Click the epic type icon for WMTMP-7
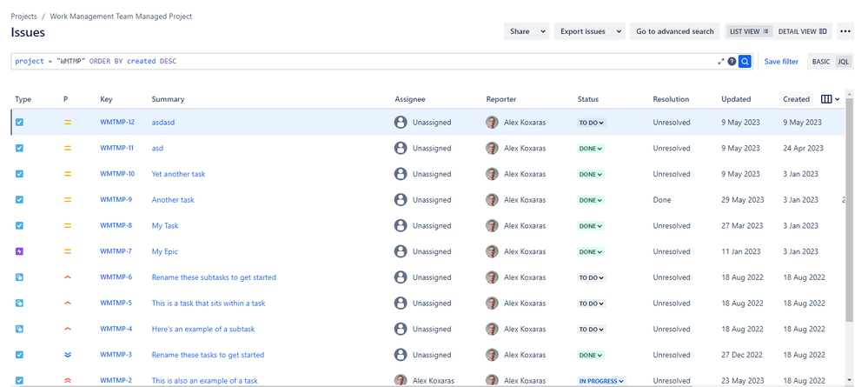 [x=19, y=251]
